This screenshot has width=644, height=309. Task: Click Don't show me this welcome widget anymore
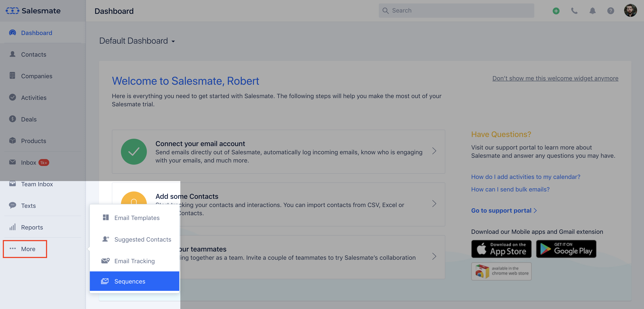point(555,78)
